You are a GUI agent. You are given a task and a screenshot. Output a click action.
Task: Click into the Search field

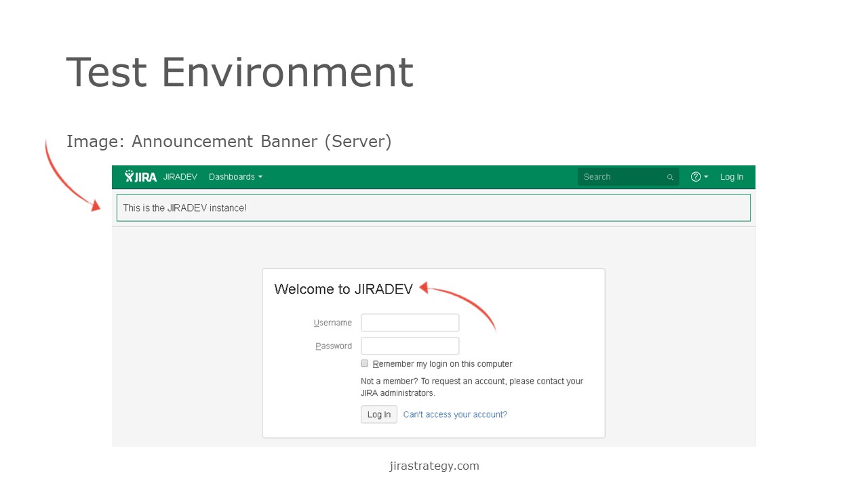[x=628, y=177]
